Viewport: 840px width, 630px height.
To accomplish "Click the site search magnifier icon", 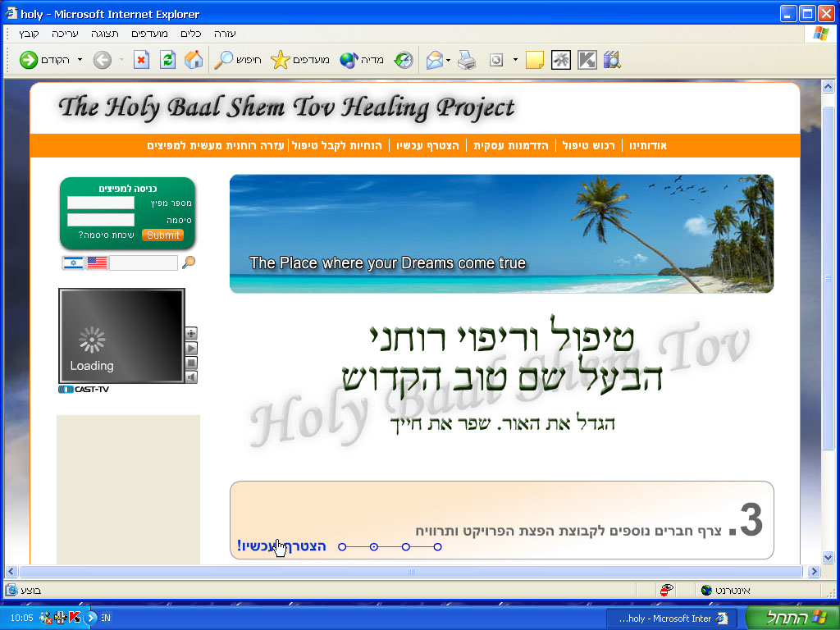I will 189,262.
